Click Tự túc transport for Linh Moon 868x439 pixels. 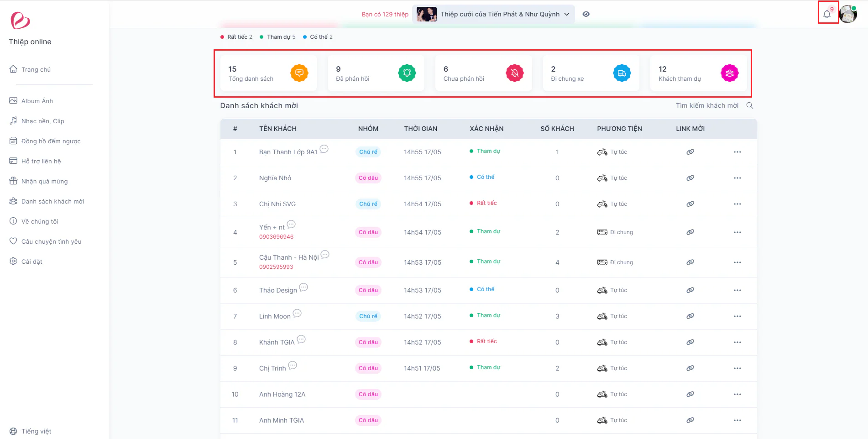coord(612,316)
